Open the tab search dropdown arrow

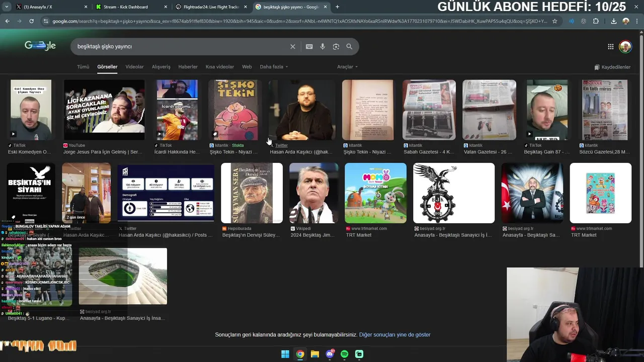point(7,7)
